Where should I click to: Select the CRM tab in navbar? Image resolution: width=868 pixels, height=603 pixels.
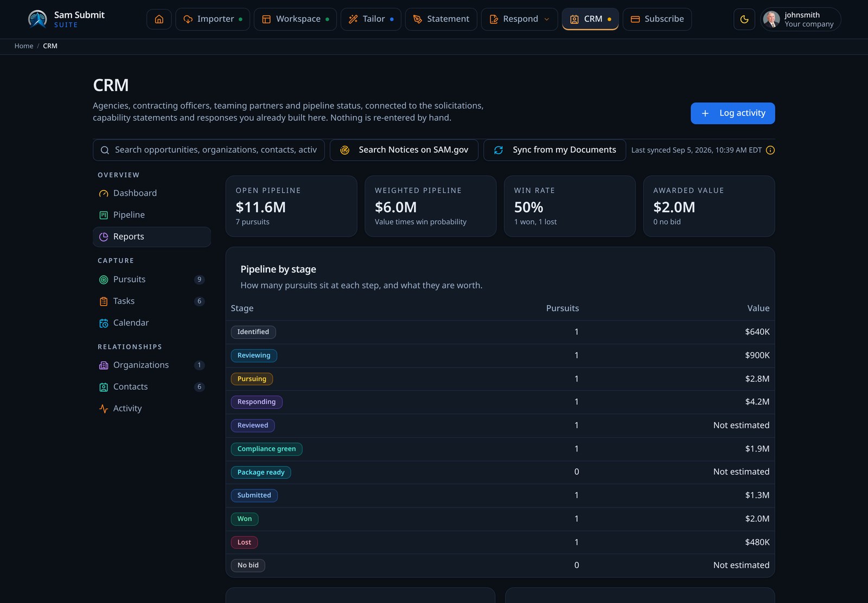pyautogui.click(x=590, y=19)
